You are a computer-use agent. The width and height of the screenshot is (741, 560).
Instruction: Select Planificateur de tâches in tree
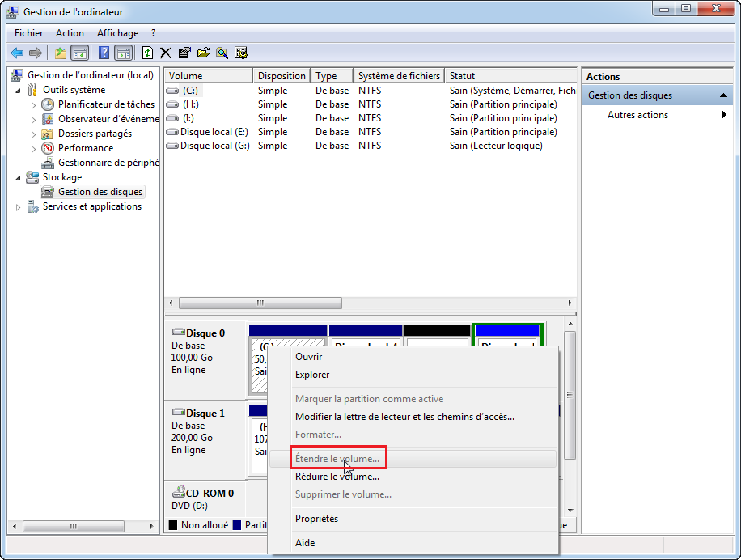coord(106,104)
